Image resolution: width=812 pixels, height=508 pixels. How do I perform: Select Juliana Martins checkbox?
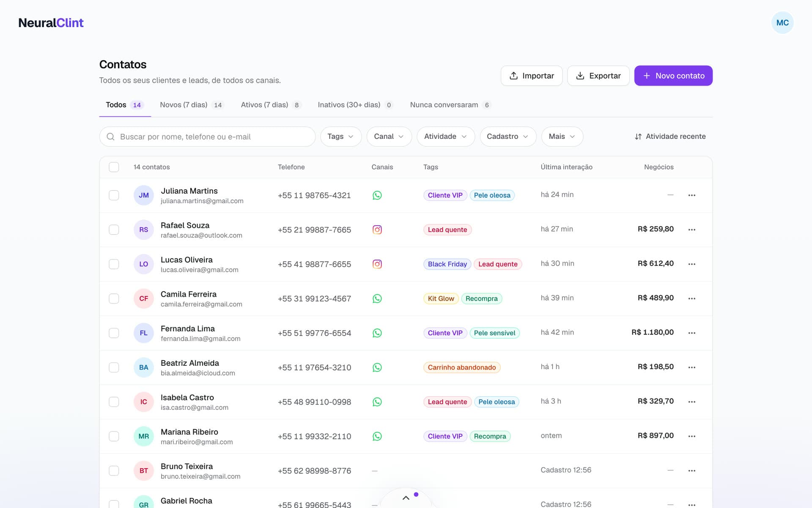pos(114,195)
